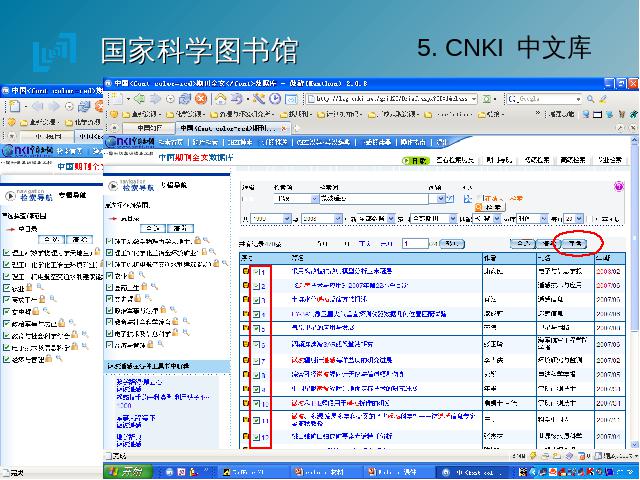The image size is (640, 480).
Task: Click the CNKI logo in the front page
Action: pos(130,142)
